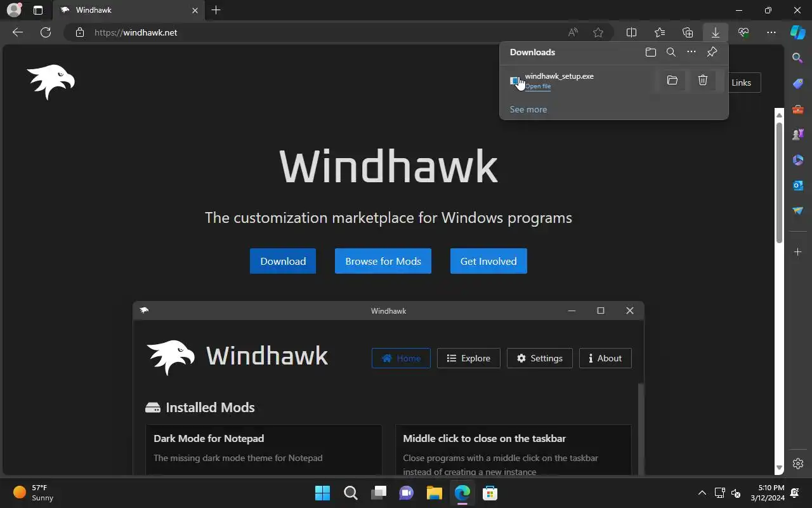This screenshot has width=812, height=508.
Task: Open Microsoft Store from taskbar
Action: (x=490, y=493)
